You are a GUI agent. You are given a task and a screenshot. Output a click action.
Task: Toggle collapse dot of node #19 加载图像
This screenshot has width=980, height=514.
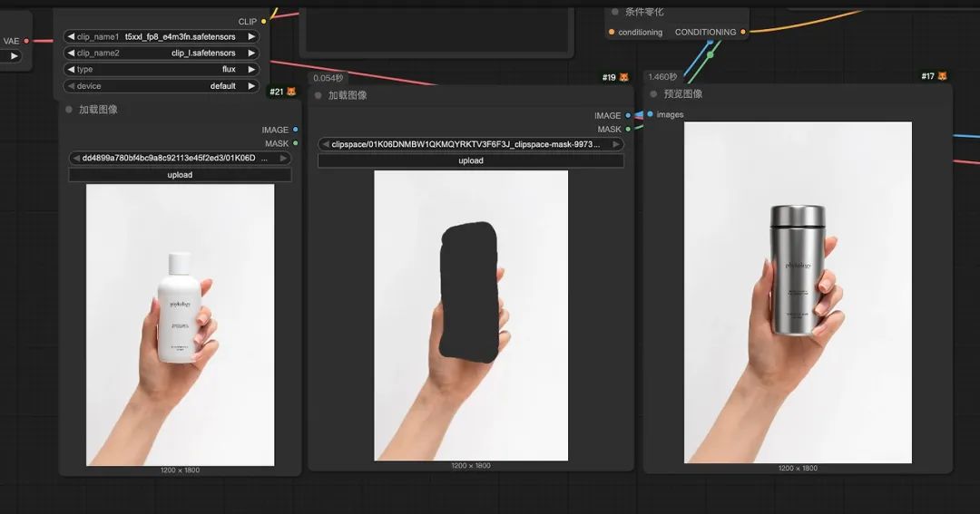318,95
